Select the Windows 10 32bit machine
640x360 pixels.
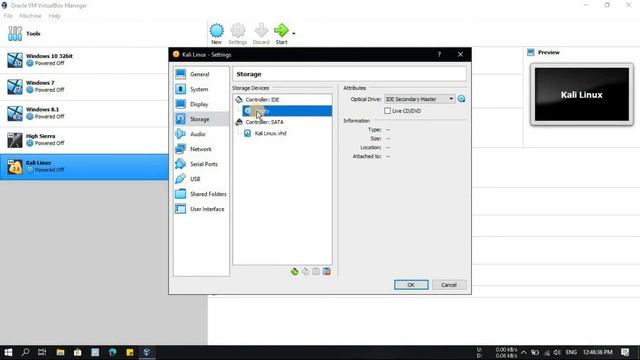[84, 60]
